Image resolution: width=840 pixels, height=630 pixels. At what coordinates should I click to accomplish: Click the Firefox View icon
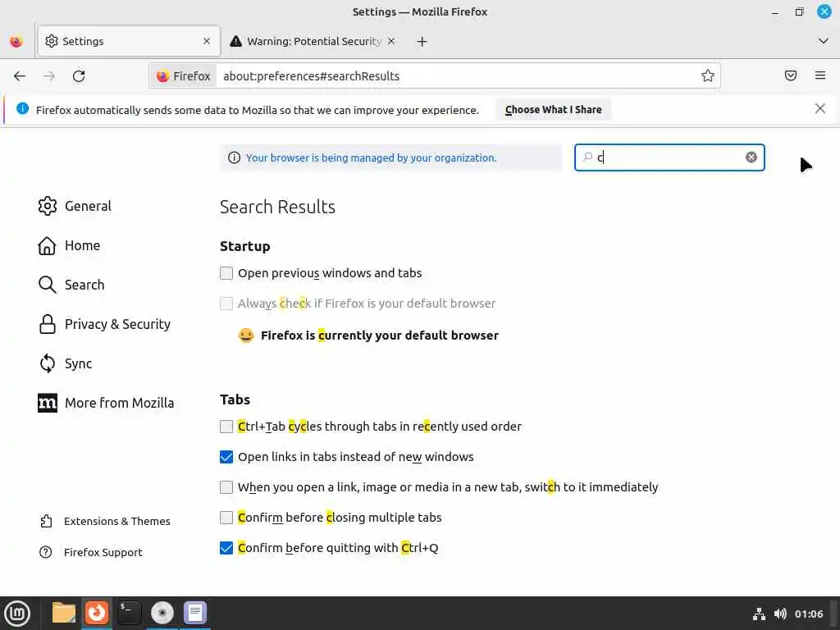16,41
